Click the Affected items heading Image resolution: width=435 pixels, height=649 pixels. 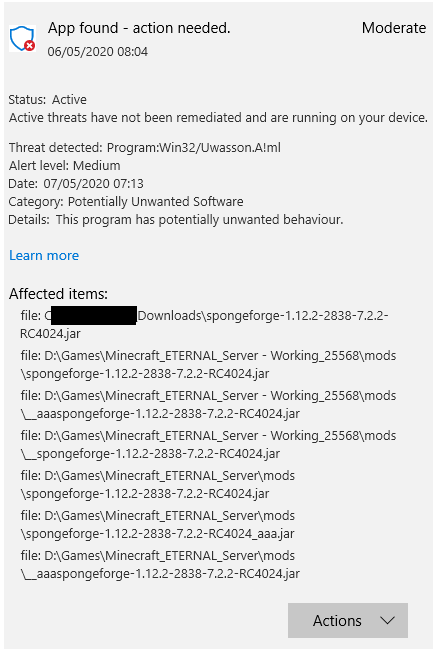[x=58, y=294]
